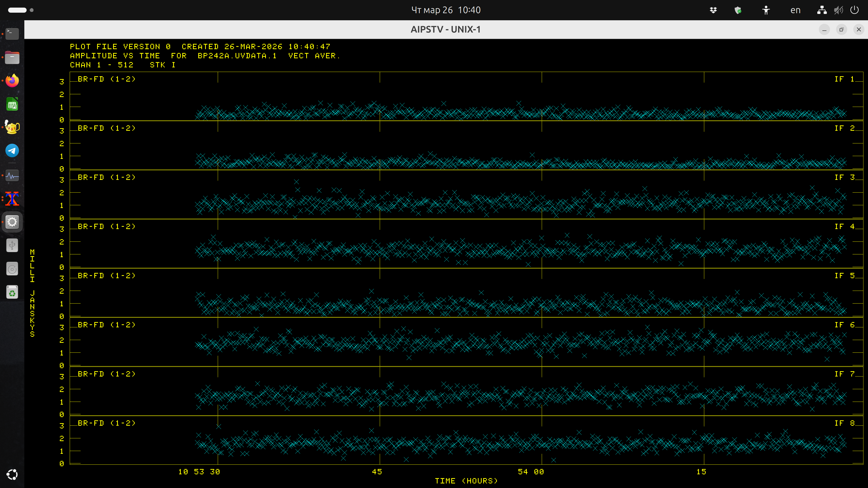Open the Terminal from the dock

point(12,33)
